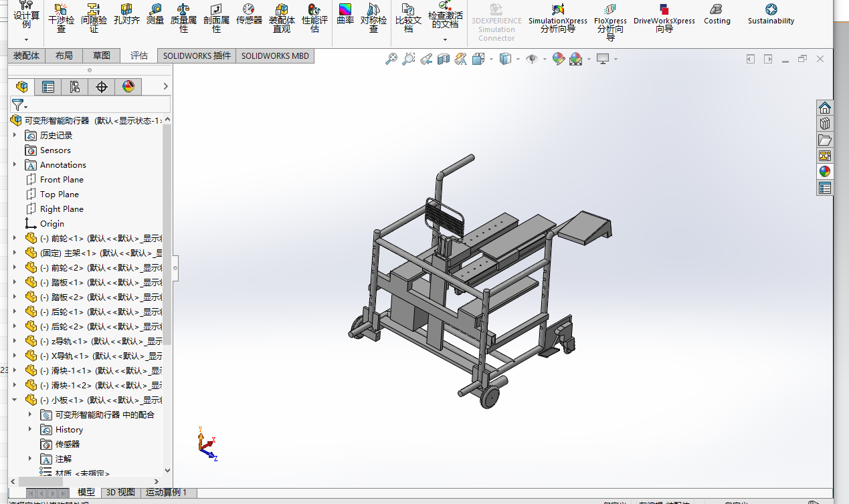
Task: Run the 对称检查 symmetry check
Action: click(x=373, y=18)
